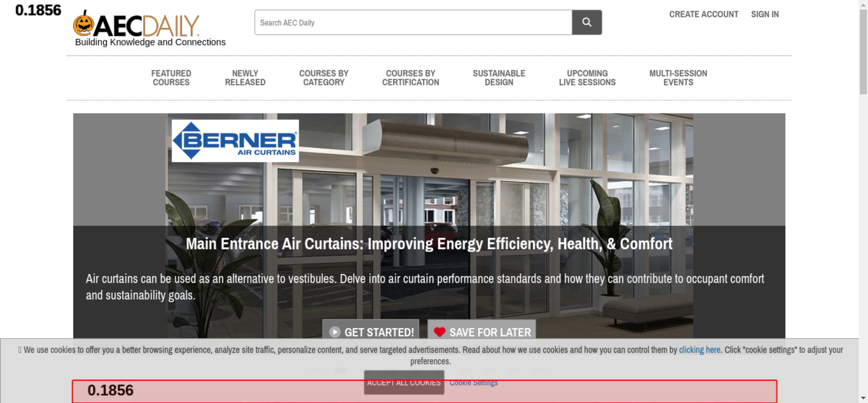Click the AEC Daily pumpkin logo
The image size is (868, 403).
136,26
